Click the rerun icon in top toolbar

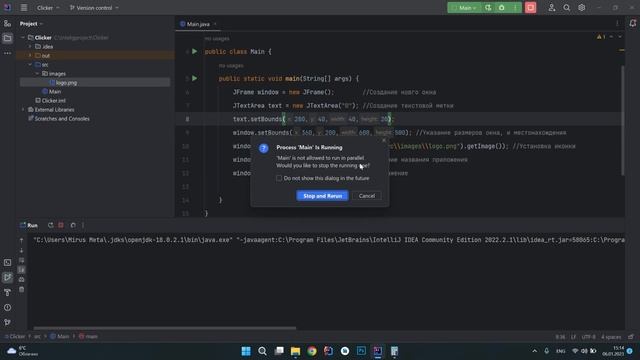pos(488,8)
